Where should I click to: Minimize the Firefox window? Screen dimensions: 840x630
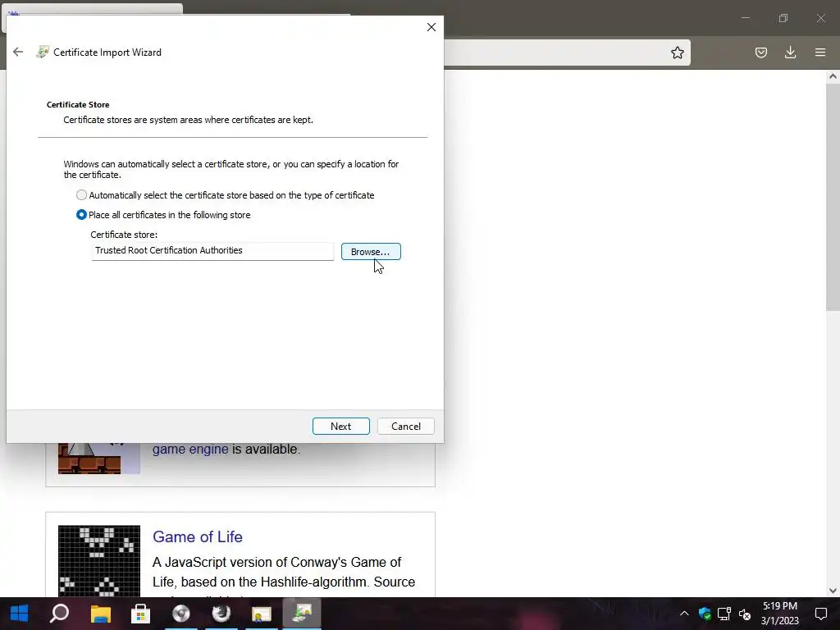(745, 18)
